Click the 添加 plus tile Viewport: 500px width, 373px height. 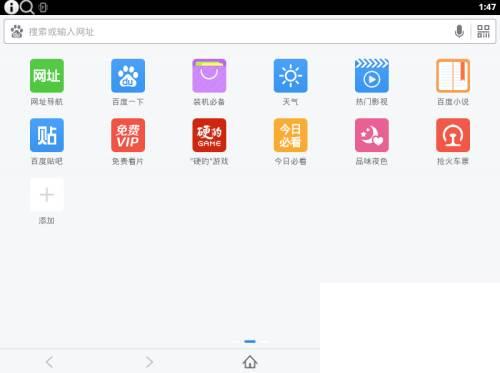tap(47, 195)
